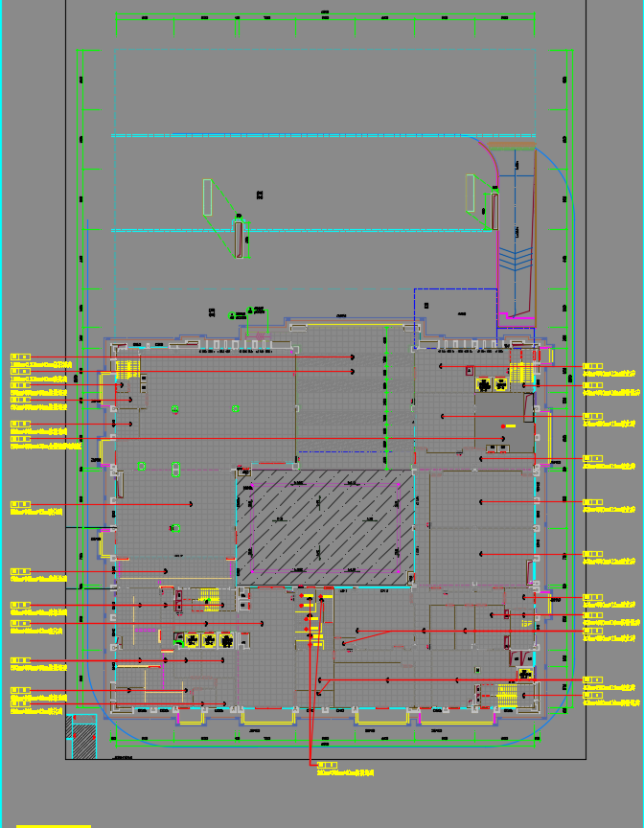Viewport: 644px width, 828px height.
Task: Click the topmost yellow callout tag on the right
Action: click(592, 366)
